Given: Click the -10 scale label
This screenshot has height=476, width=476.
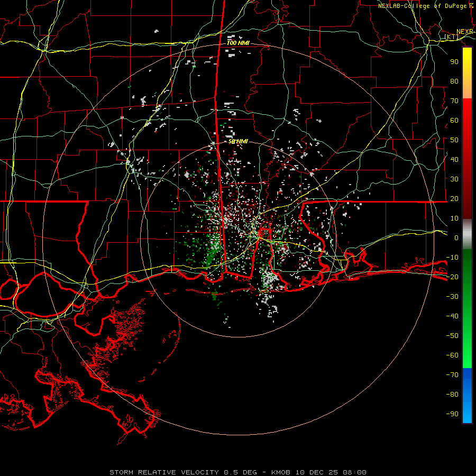Looking at the screenshot, I should coord(452,258).
